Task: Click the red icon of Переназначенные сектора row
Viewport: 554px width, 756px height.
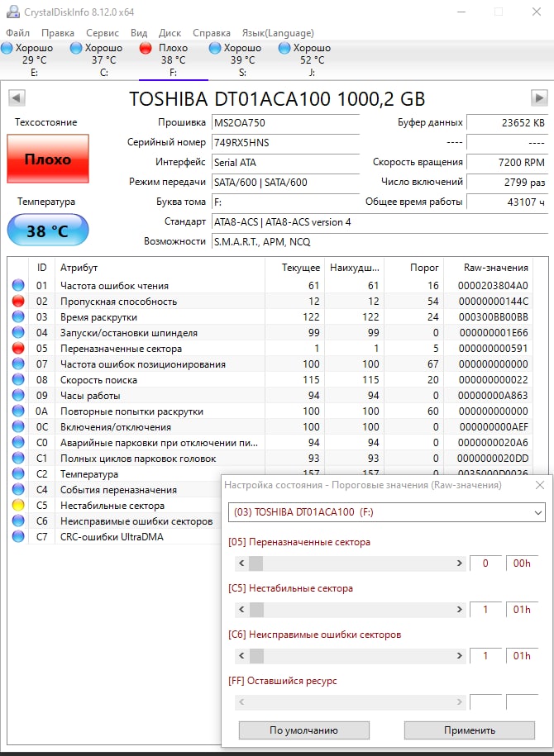Action: (x=18, y=348)
